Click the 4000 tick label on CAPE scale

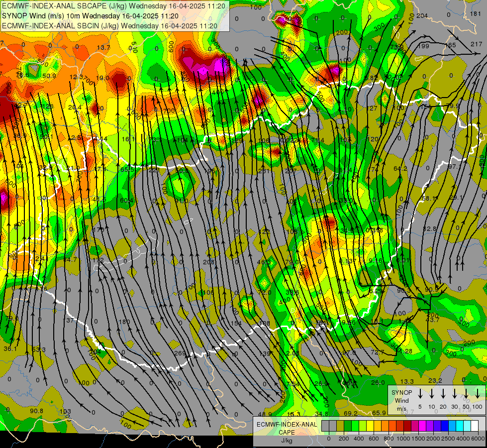(x=463, y=439)
